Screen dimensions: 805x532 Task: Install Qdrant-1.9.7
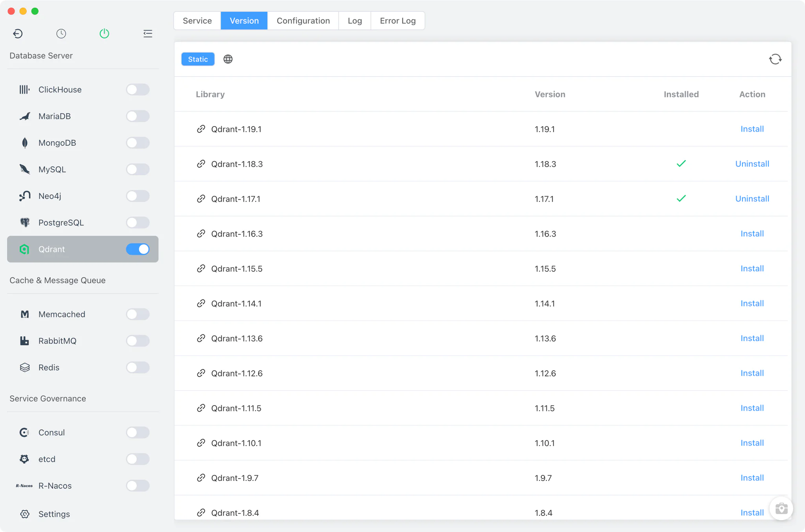[752, 478]
